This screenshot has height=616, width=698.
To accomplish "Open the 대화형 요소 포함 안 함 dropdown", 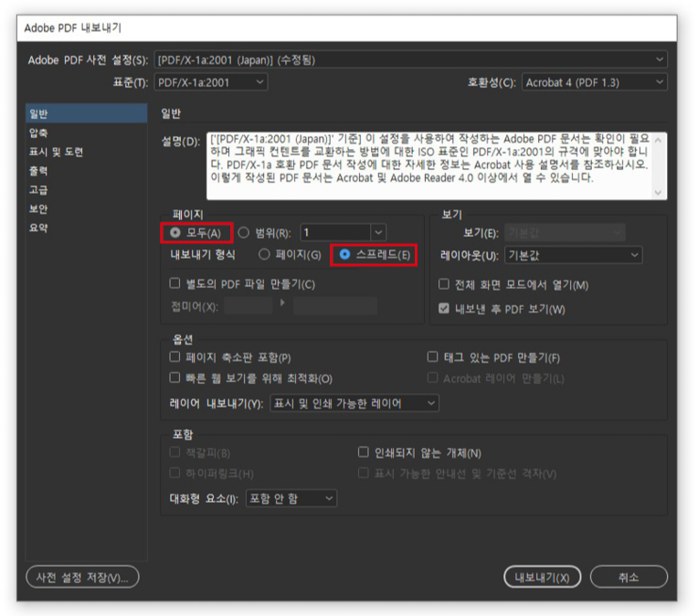I will point(291,498).
